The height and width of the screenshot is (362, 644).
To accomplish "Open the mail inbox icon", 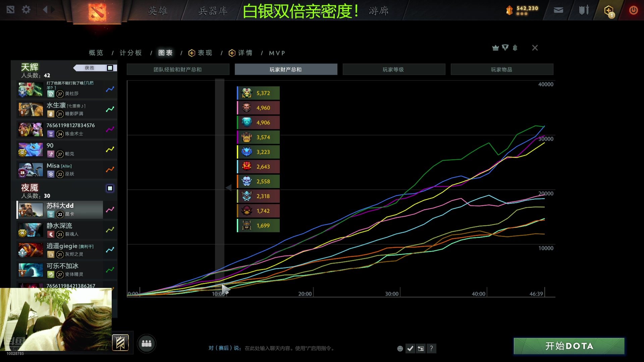I will 558,10.
